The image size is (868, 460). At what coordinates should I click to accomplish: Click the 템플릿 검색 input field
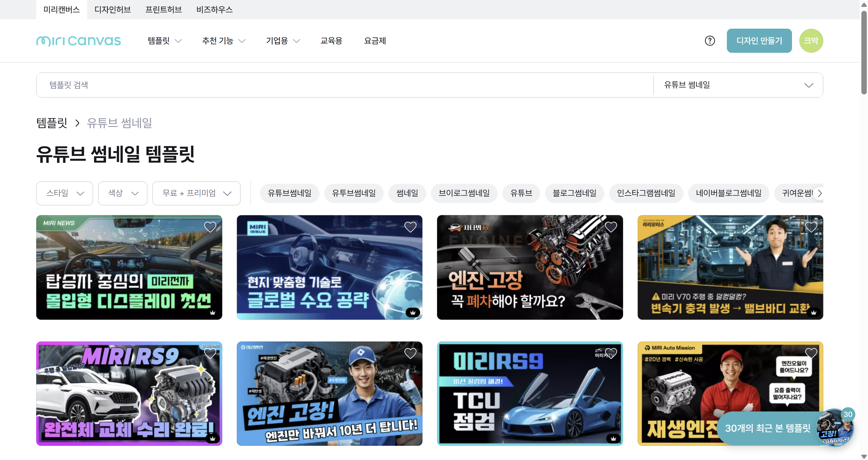pos(345,85)
